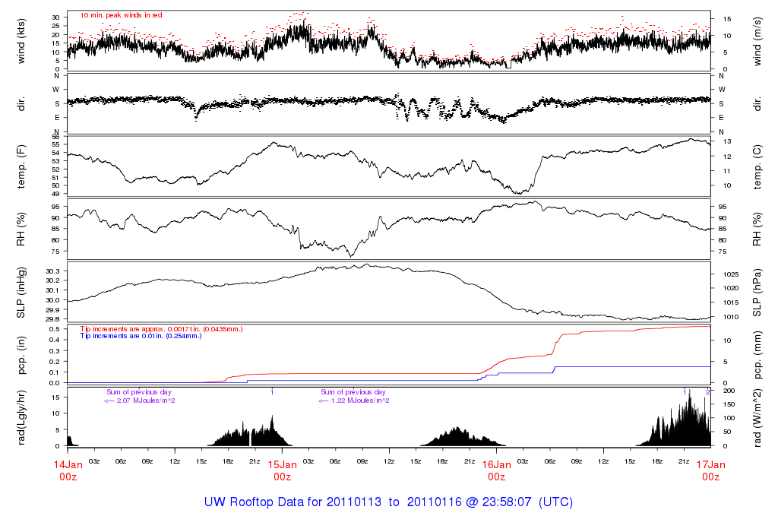Click the 'RH (%)' left axis label
The width and height of the screenshot is (778, 532).
(x=21, y=230)
